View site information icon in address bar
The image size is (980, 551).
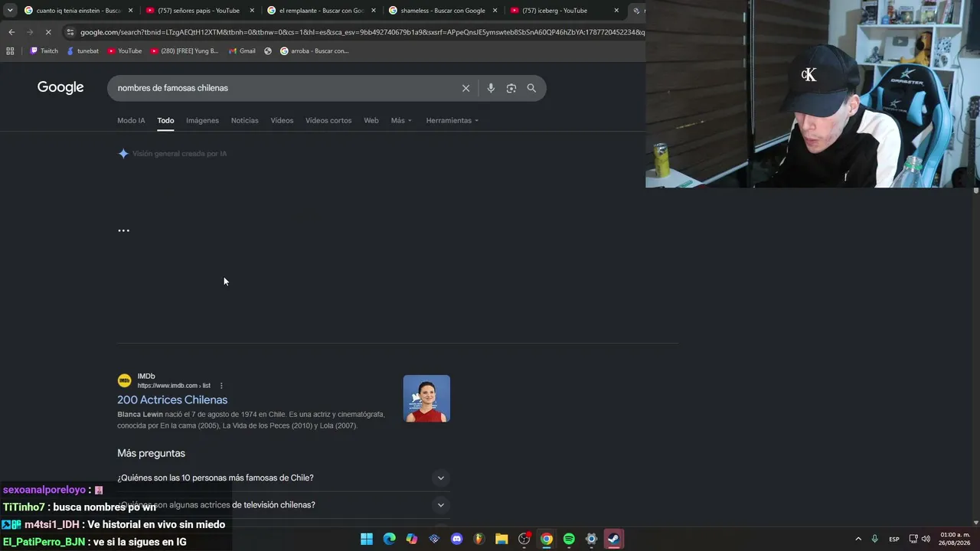click(x=70, y=32)
